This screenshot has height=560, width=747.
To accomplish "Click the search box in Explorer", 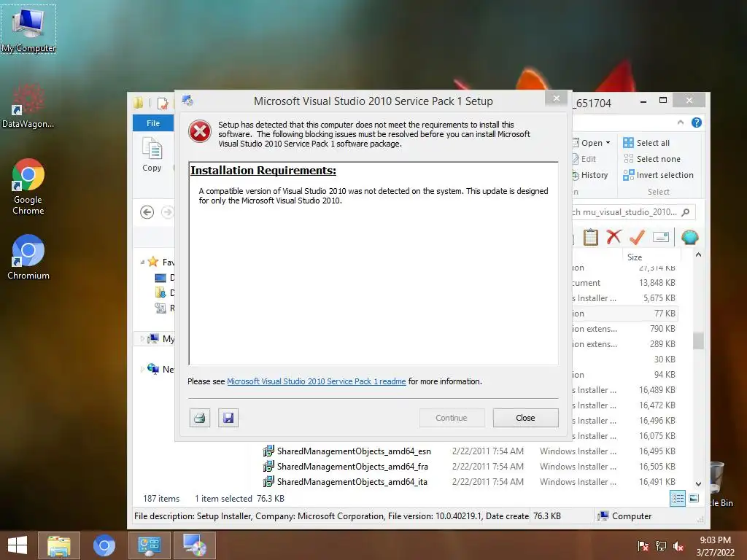I will tap(624, 212).
